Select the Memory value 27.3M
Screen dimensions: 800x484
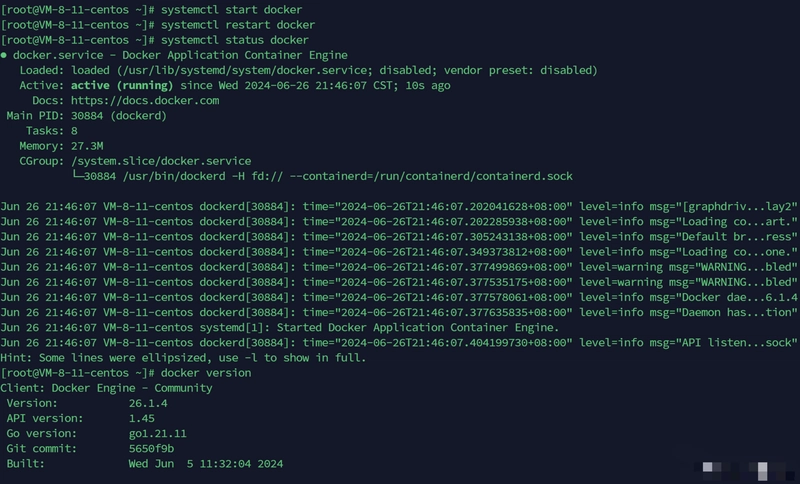87,146
